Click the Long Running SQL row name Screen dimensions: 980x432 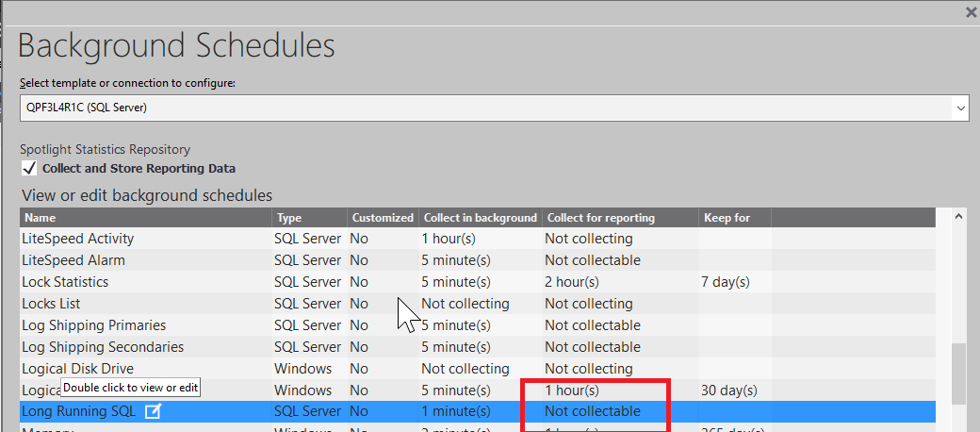pos(79,411)
